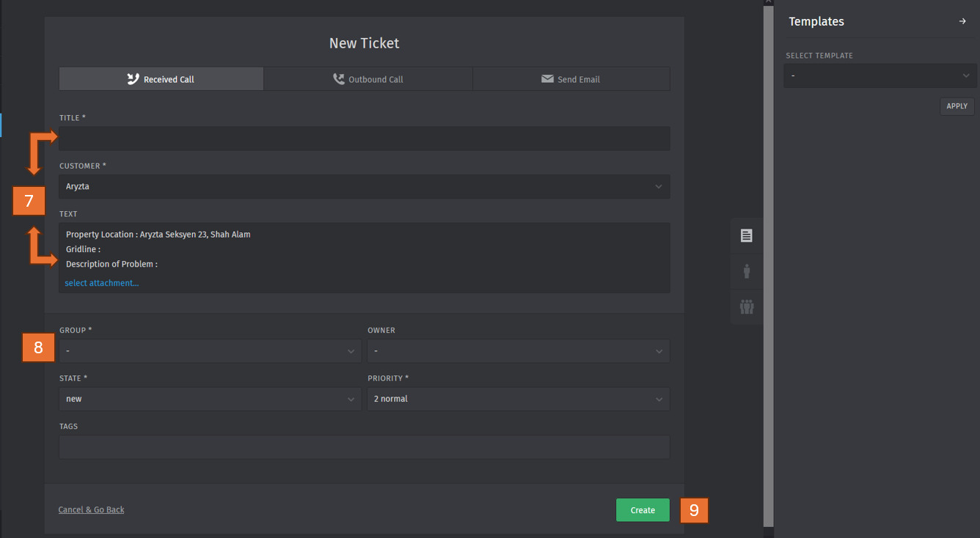This screenshot has height=538, width=980.
Task: Click Cancel & Go Back link
Action: click(x=92, y=509)
